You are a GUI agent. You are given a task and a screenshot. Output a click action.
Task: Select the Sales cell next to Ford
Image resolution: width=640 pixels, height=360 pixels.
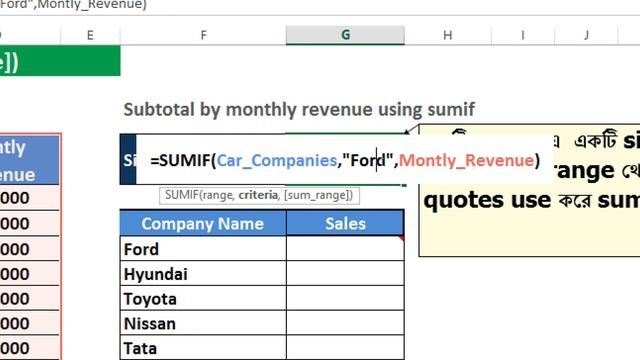click(345, 249)
